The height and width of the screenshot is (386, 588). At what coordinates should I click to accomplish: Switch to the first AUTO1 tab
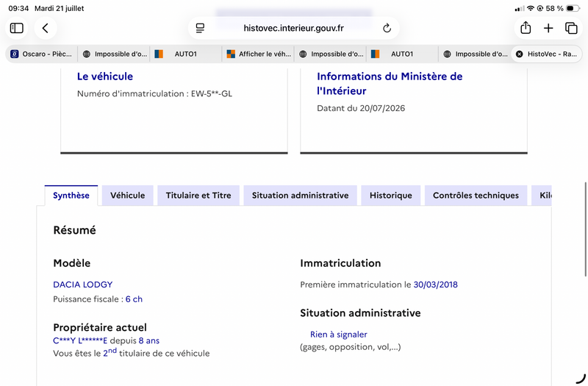click(x=186, y=54)
